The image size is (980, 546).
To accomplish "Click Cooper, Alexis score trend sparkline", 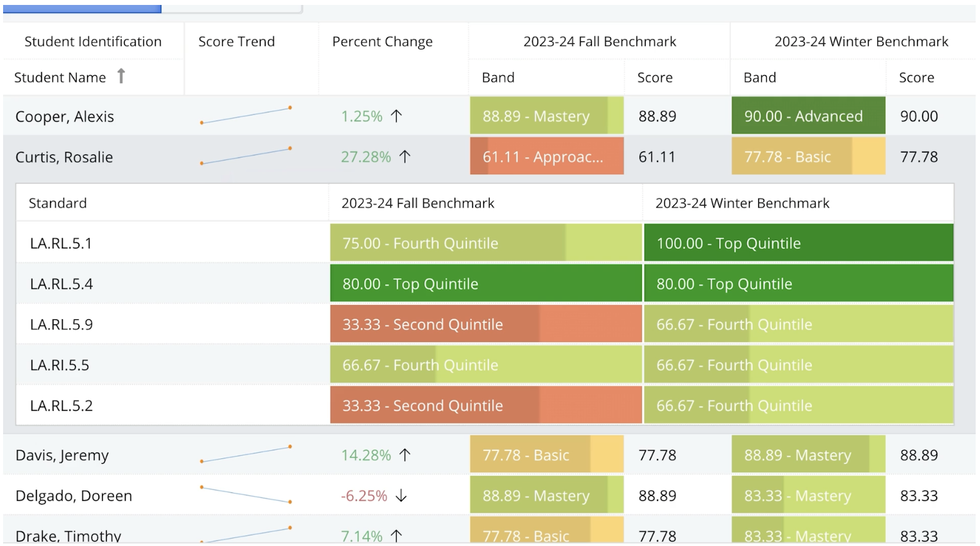I will [245, 115].
